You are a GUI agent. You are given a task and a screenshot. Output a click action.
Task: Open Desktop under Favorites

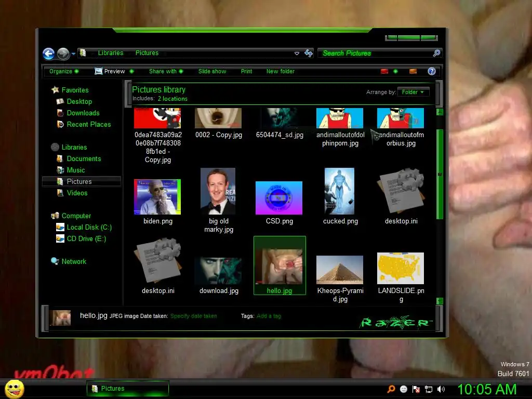(79, 101)
